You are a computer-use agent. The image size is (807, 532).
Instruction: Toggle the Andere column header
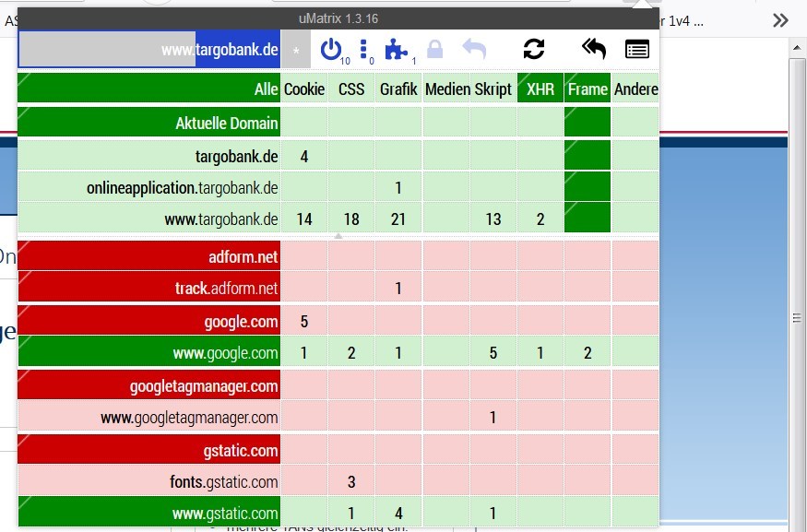click(x=635, y=89)
